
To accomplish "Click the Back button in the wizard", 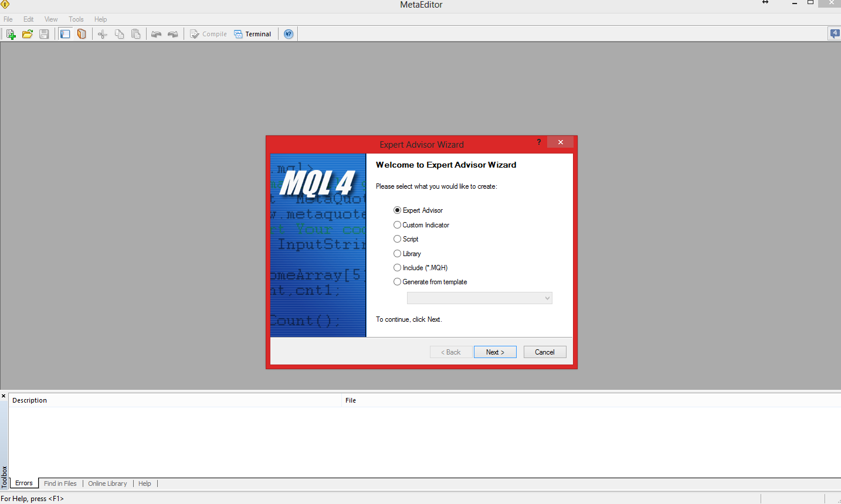I will click(451, 352).
